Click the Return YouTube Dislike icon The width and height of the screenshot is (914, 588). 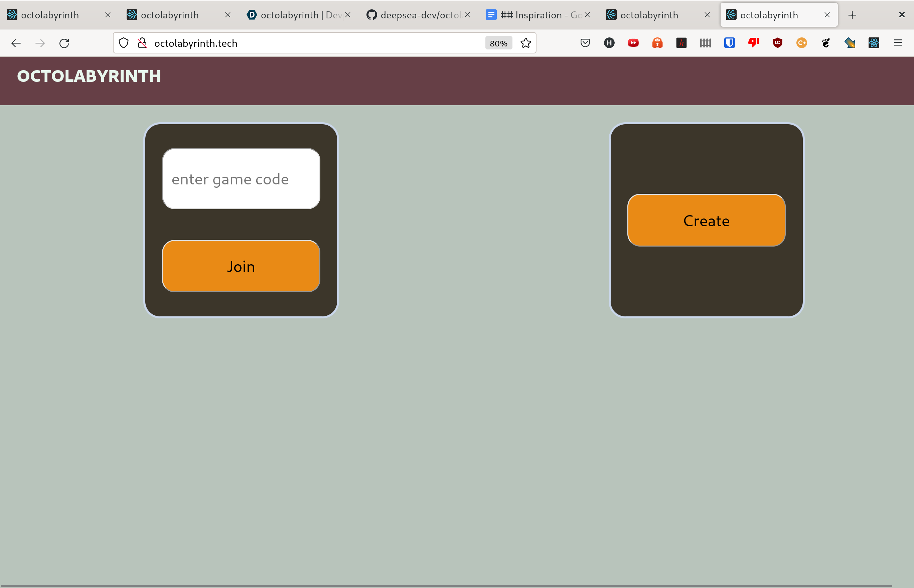coord(753,43)
